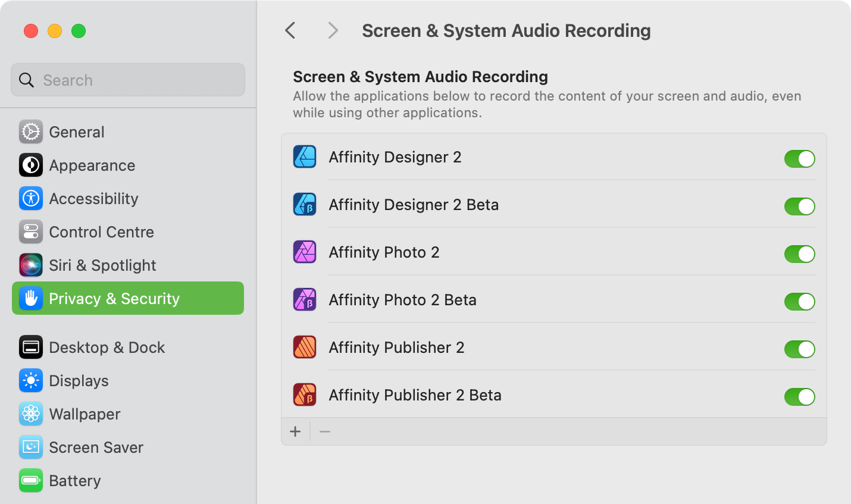Disable screen recording for Affinity Designer 2
Screen dimensions: 851x504
(x=799, y=159)
